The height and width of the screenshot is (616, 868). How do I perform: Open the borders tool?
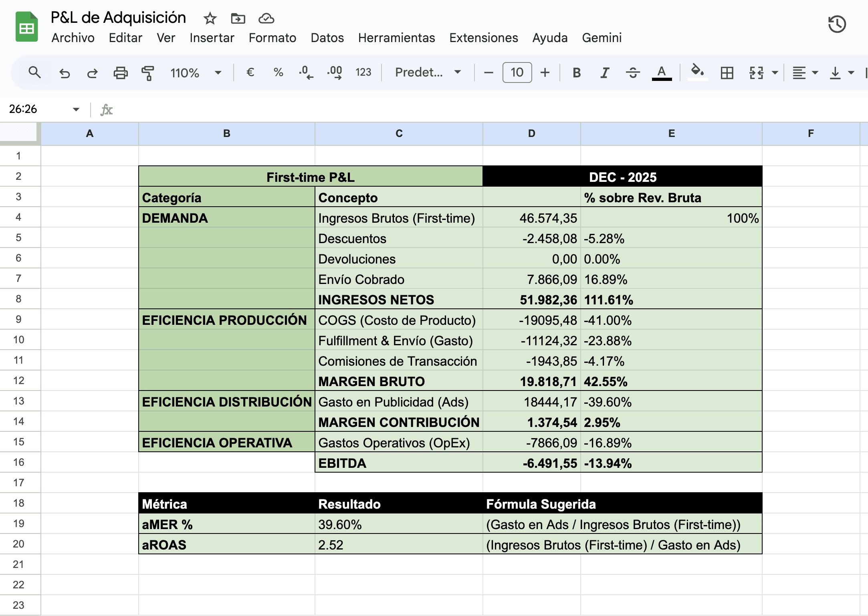[727, 73]
